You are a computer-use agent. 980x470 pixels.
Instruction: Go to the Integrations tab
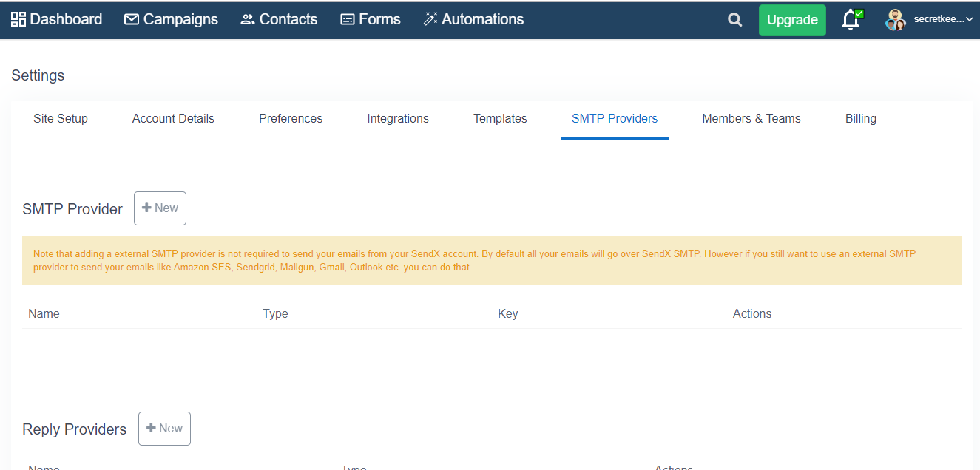[x=398, y=118]
